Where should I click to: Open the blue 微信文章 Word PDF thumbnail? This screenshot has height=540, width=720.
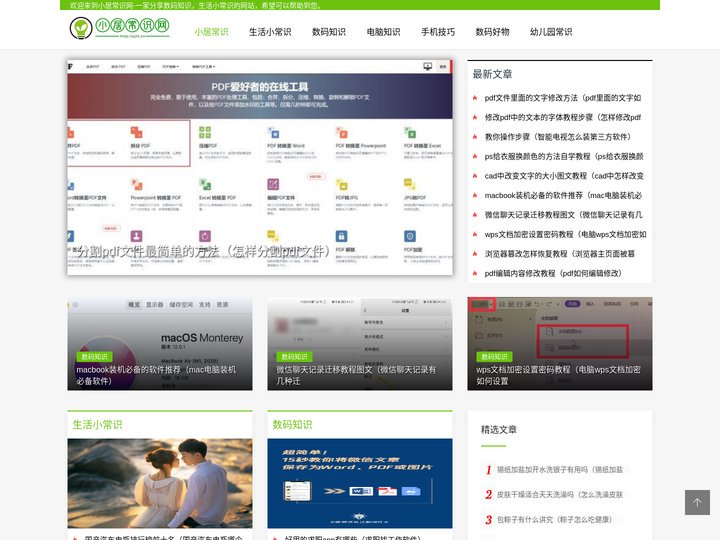360,484
